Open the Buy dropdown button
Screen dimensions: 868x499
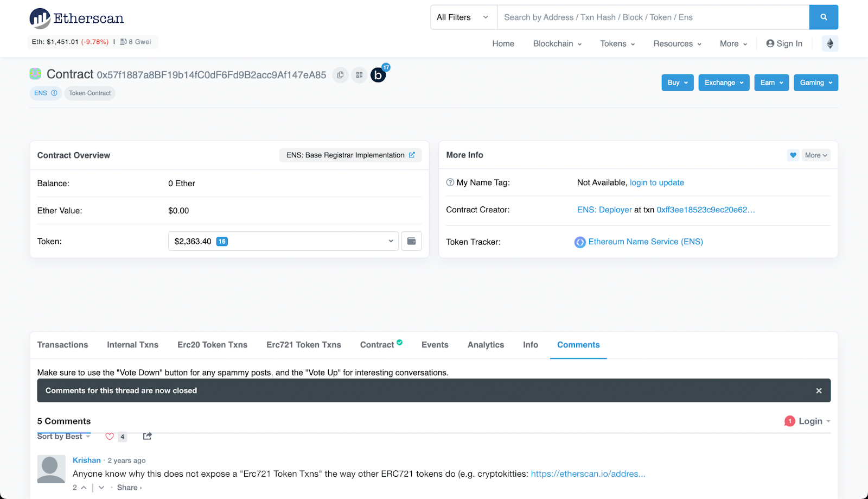tap(678, 83)
